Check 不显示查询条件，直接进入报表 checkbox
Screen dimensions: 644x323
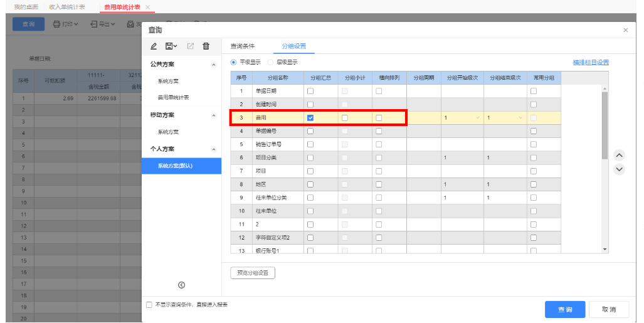pos(149,305)
